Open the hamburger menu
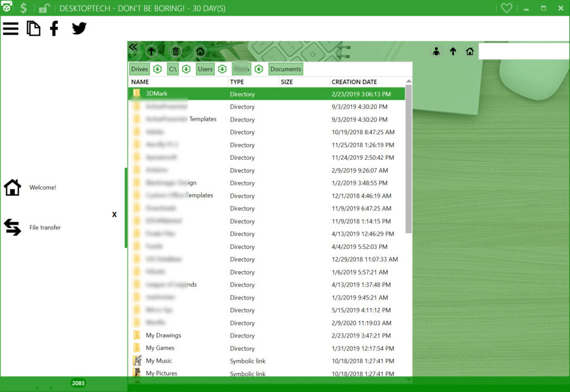Viewport: 570px width, 392px height. click(11, 28)
